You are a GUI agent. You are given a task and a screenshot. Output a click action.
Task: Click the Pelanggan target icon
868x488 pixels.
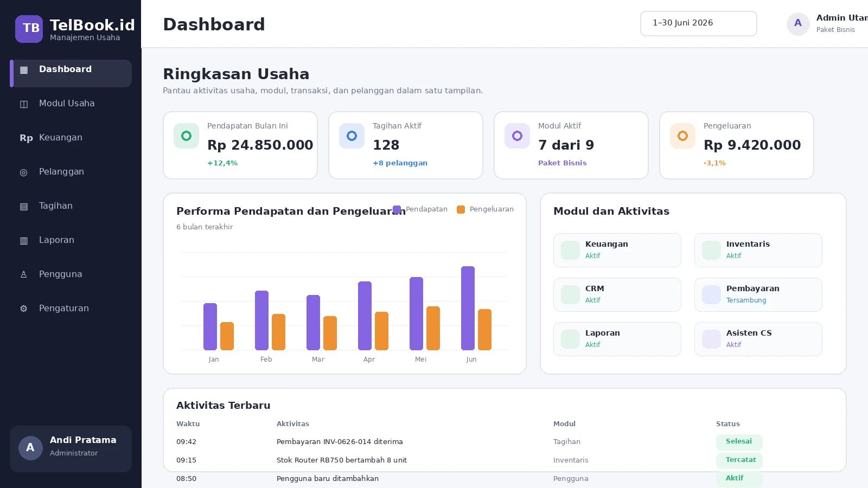tap(24, 172)
